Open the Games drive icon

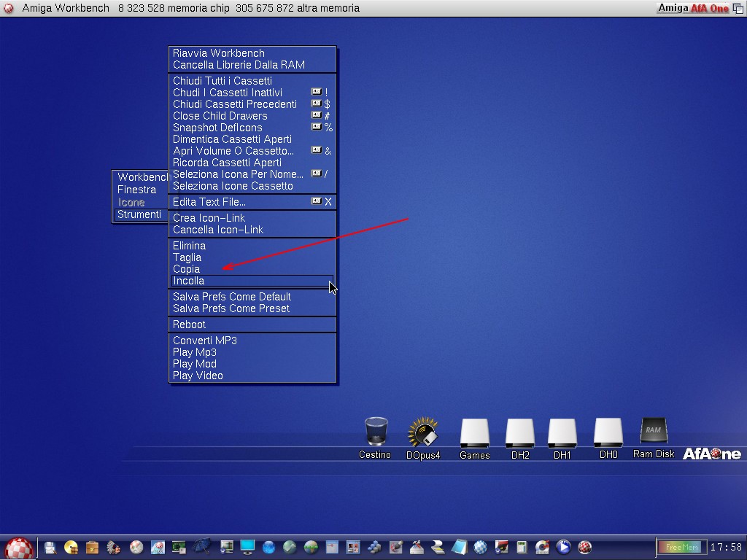[x=474, y=433]
